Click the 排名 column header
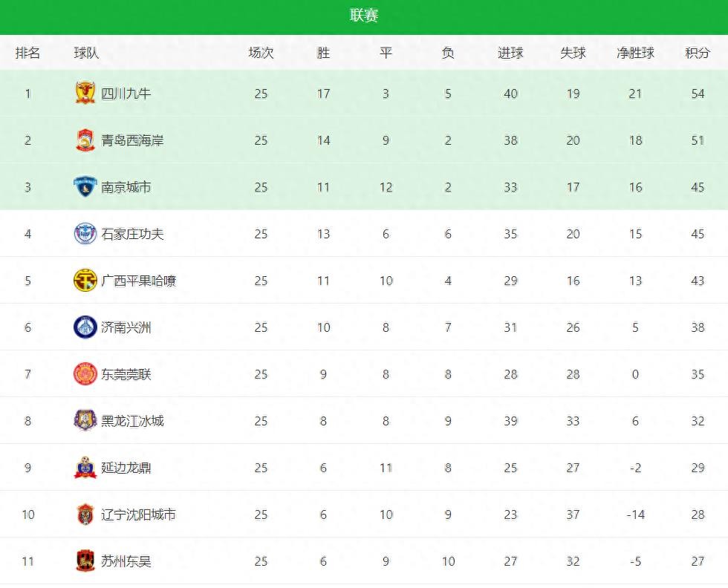This screenshot has width=728, height=588. 28,53
